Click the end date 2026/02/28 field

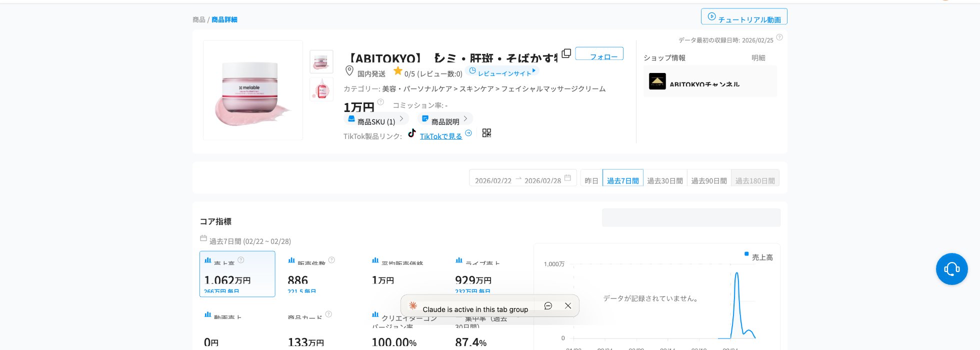[x=542, y=180]
